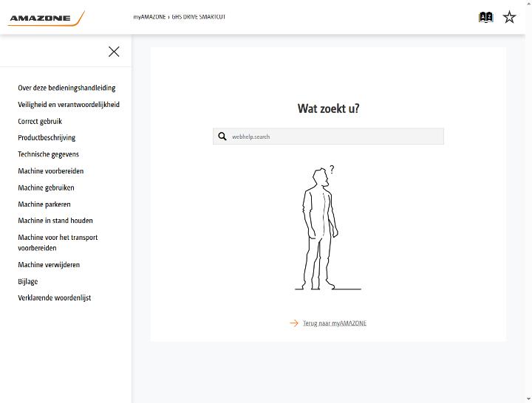Open the A-Z glossary book icon

pyautogui.click(x=485, y=17)
